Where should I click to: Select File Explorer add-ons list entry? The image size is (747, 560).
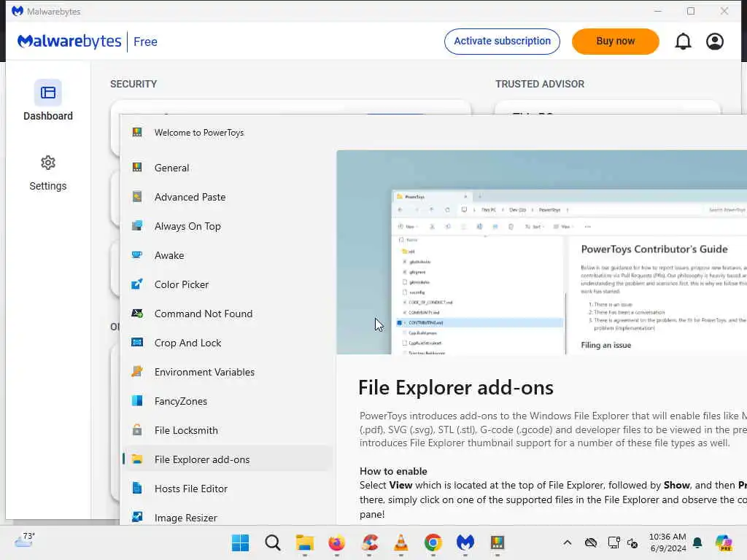pyautogui.click(x=228, y=459)
